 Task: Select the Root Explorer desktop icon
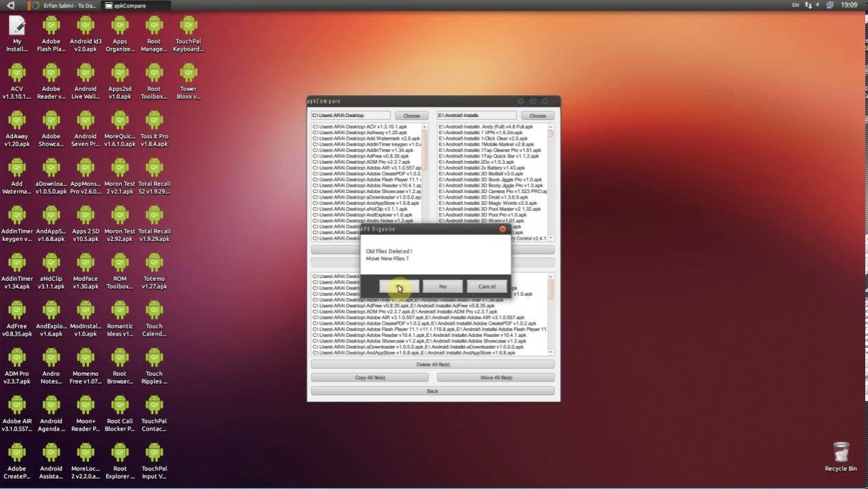(x=120, y=462)
